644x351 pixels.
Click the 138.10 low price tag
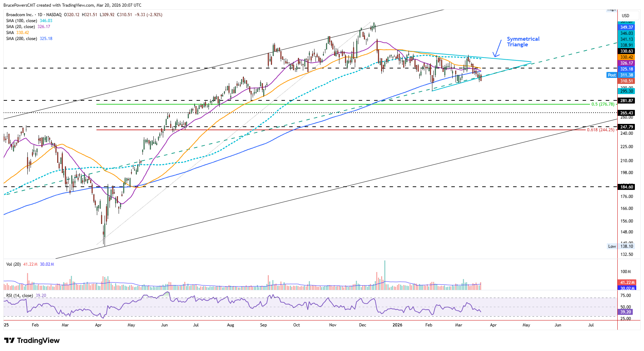point(627,246)
